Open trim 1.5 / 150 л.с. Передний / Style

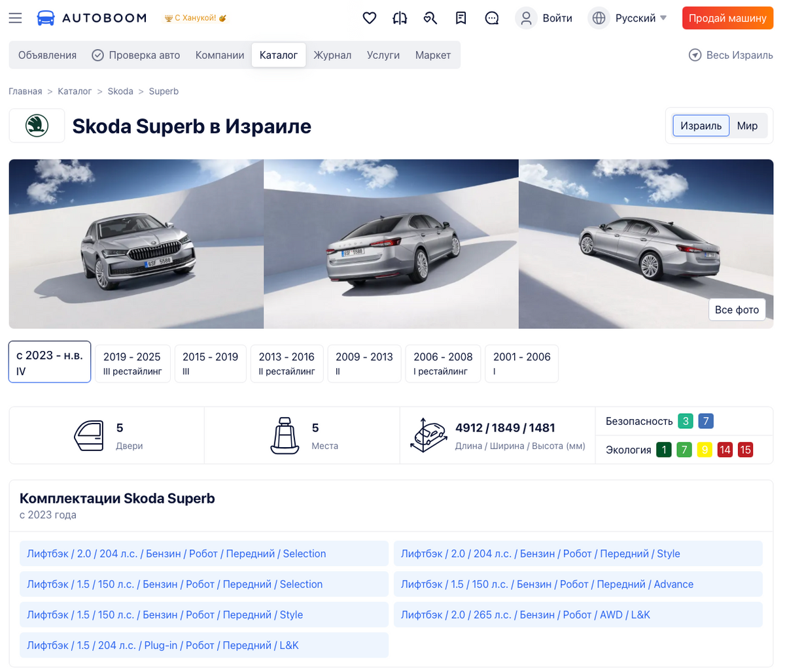point(204,615)
